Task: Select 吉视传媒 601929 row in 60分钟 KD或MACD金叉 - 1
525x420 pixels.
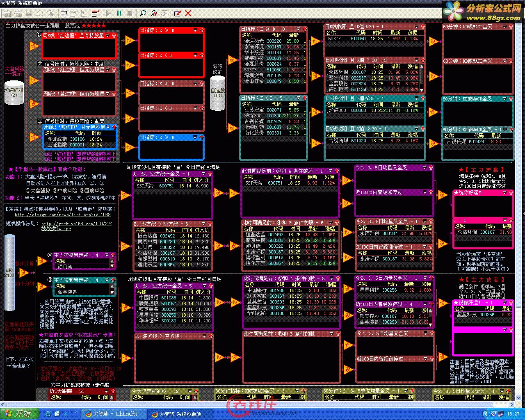Action: [478, 142]
